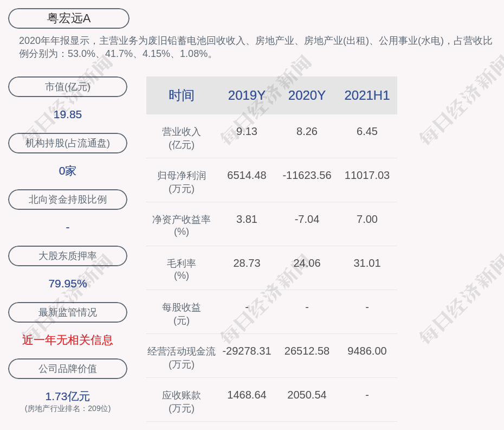Click the -11623.56 net profit cell
The image size is (504, 430).
point(307,175)
